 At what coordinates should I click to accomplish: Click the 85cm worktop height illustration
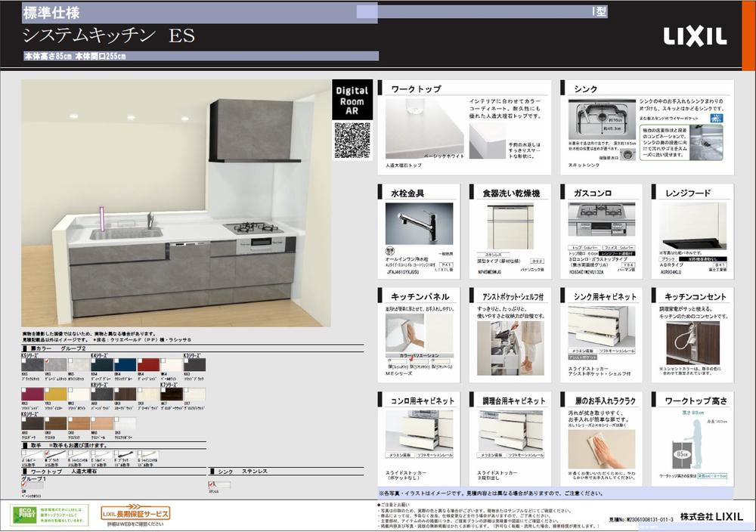pyautogui.click(x=689, y=444)
